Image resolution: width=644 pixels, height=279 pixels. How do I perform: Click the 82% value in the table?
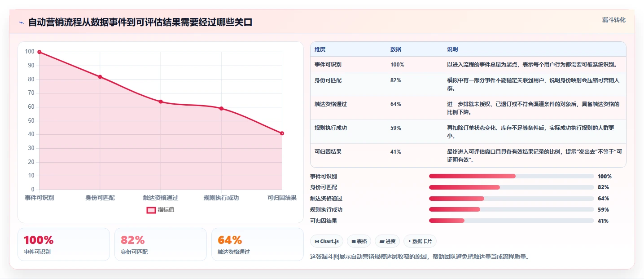pyautogui.click(x=396, y=80)
